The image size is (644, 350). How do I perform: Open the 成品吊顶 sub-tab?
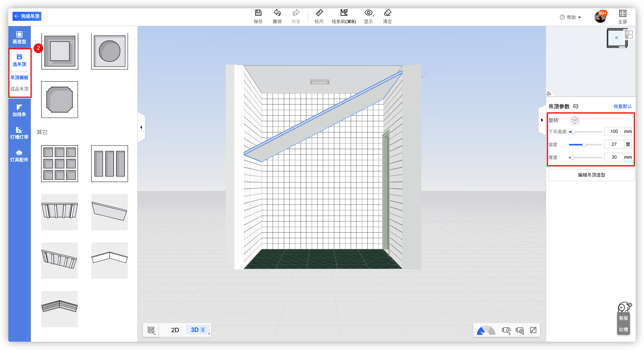[x=19, y=89]
